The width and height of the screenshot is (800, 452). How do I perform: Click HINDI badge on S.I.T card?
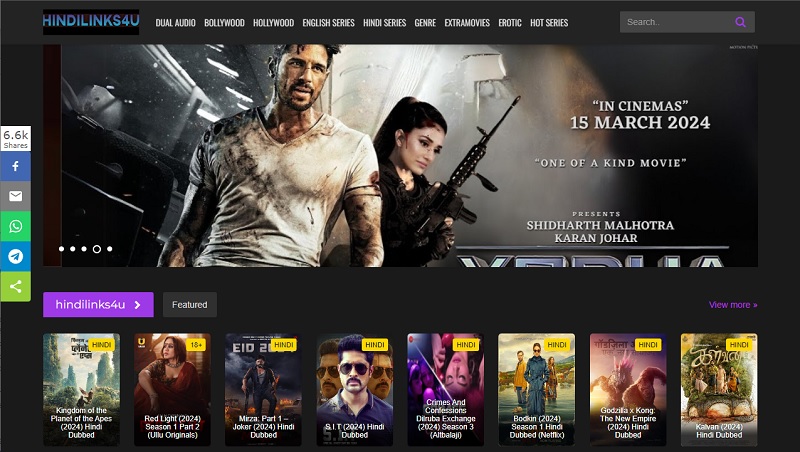tap(375, 345)
